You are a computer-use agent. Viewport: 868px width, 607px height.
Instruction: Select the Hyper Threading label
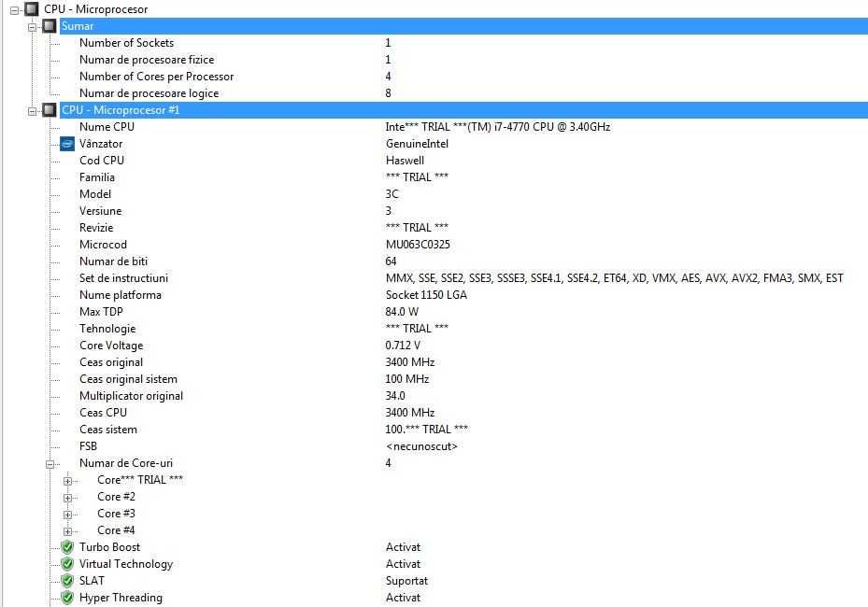121,598
